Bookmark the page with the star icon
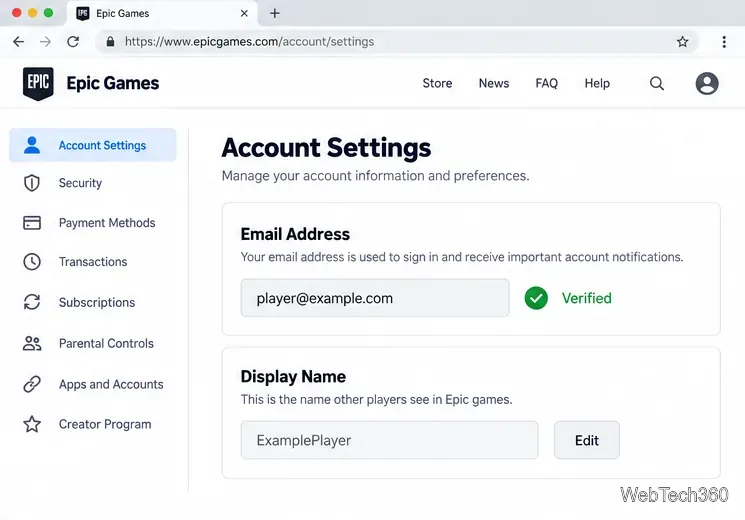Image resolution: width=745 pixels, height=520 pixels. 683,42
